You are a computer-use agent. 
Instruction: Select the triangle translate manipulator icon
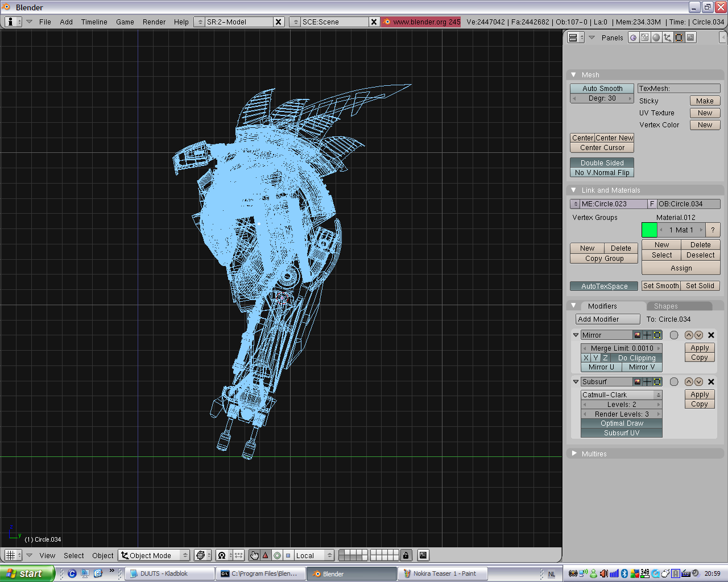click(265, 555)
